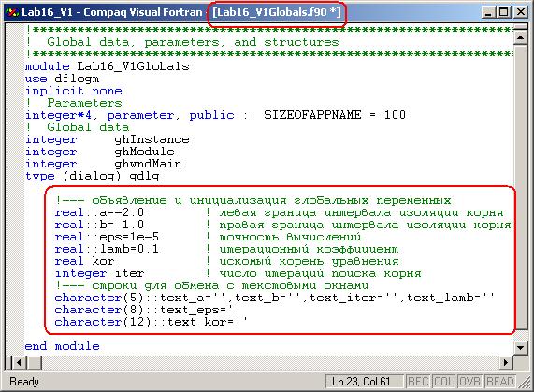Click vertical scrollbar down arrow
This screenshot has height=392, width=534.
[x=520, y=347]
